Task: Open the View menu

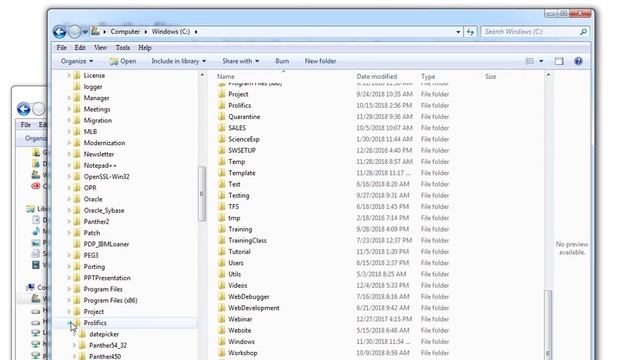Action: (100, 48)
